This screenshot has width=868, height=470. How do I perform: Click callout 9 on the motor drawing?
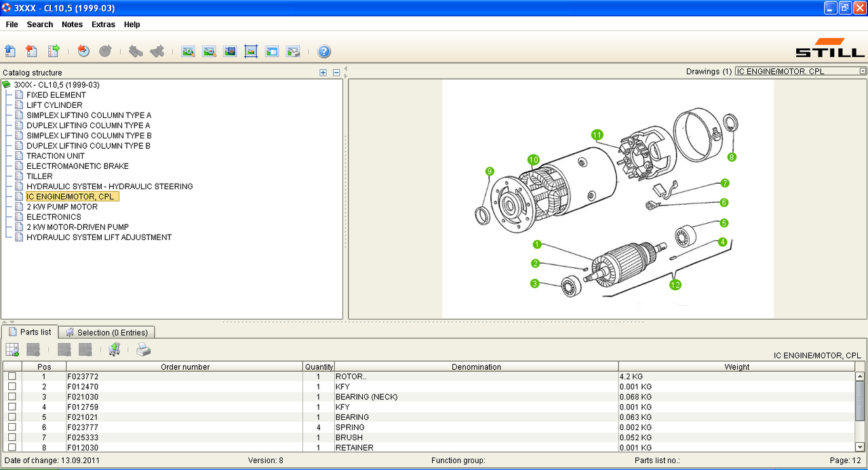pos(490,172)
